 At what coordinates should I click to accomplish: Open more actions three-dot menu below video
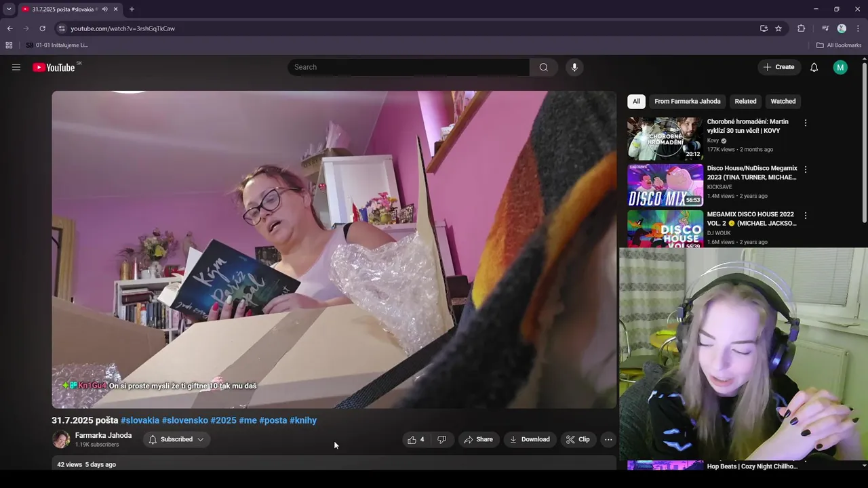pos(608,439)
